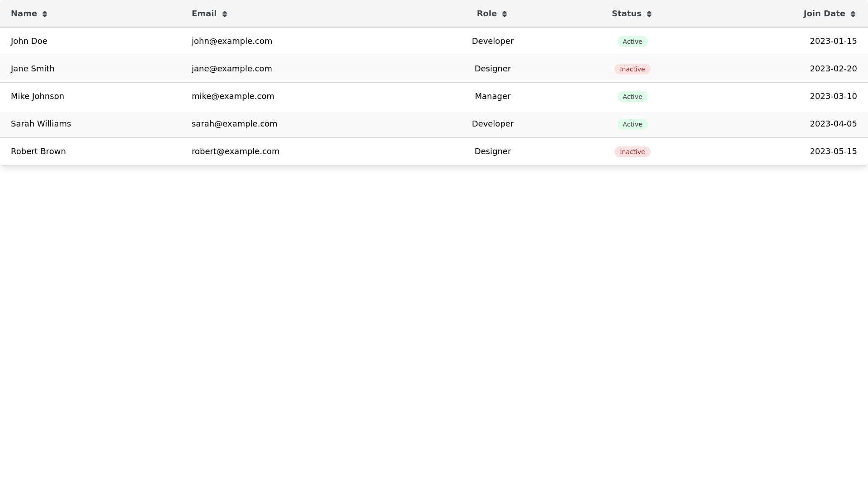This screenshot has width=868, height=488.
Task: Select the Sarah Williams row name
Action: click(41, 124)
